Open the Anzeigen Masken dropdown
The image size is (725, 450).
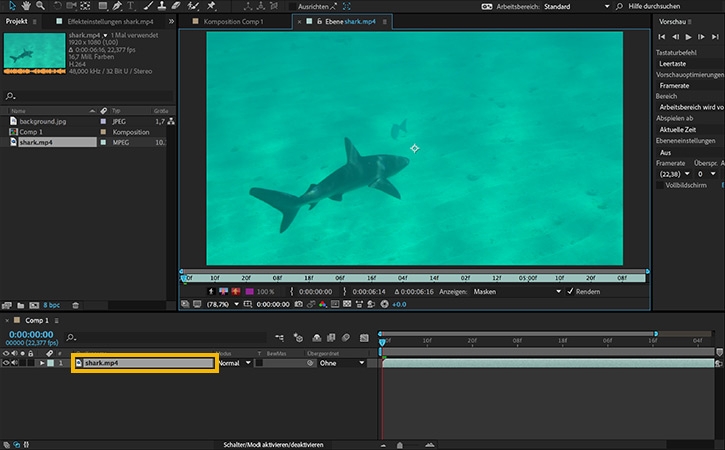pos(516,291)
